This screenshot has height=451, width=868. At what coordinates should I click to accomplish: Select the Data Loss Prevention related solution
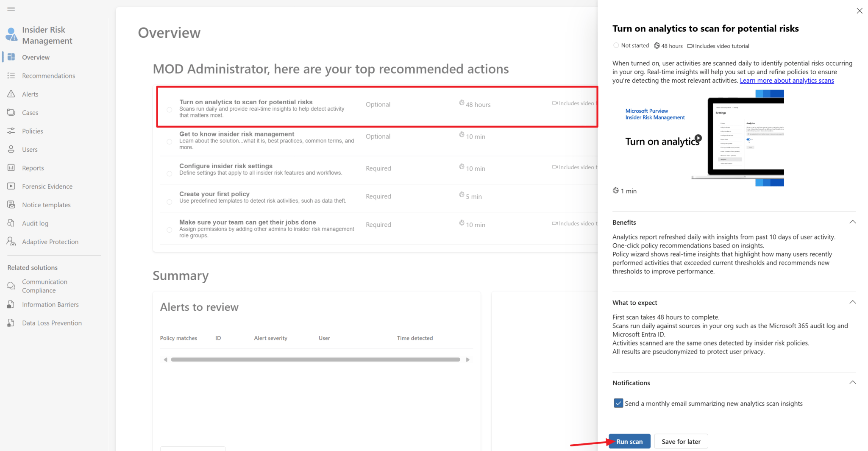[x=52, y=323]
